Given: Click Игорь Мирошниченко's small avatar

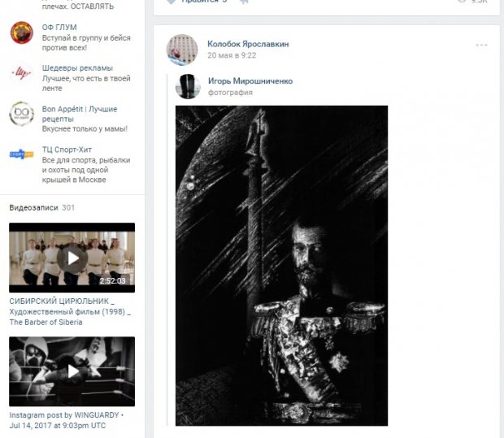Looking at the screenshot, I should click(x=189, y=86).
